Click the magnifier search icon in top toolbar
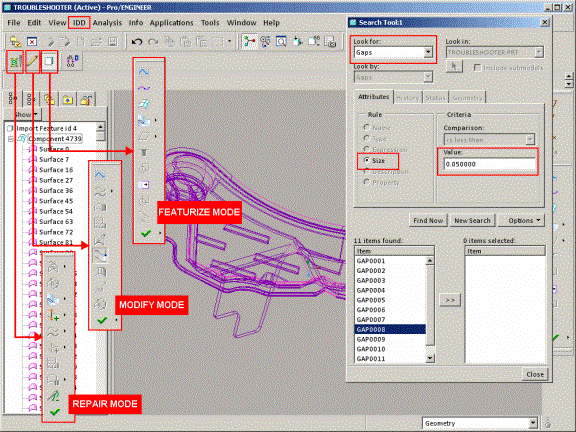576x432 pixels. tap(281, 42)
